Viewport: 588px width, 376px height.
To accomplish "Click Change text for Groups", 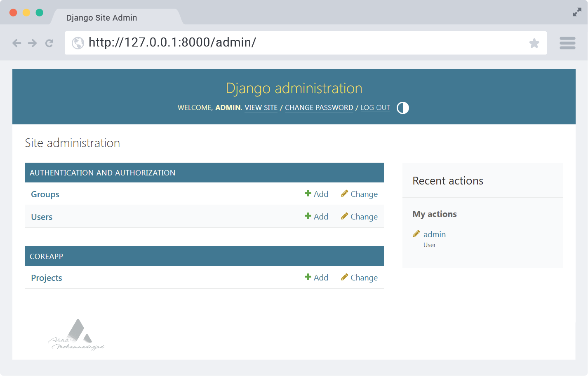I will [364, 194].
